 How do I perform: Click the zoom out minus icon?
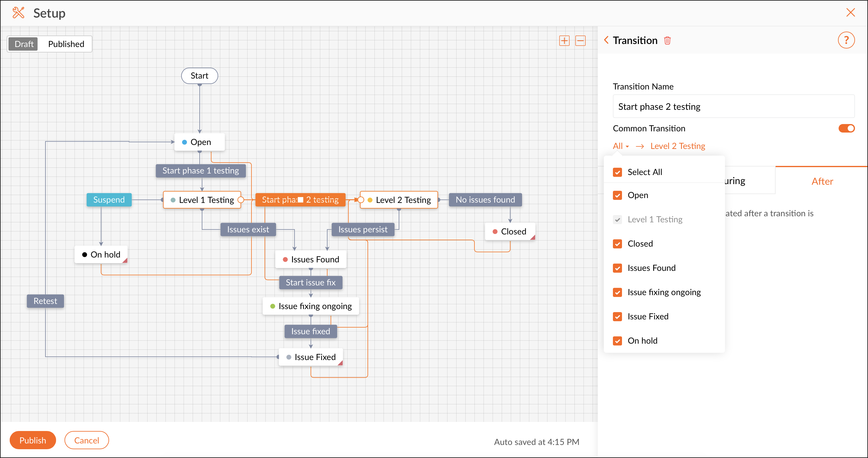click(580, 41)
